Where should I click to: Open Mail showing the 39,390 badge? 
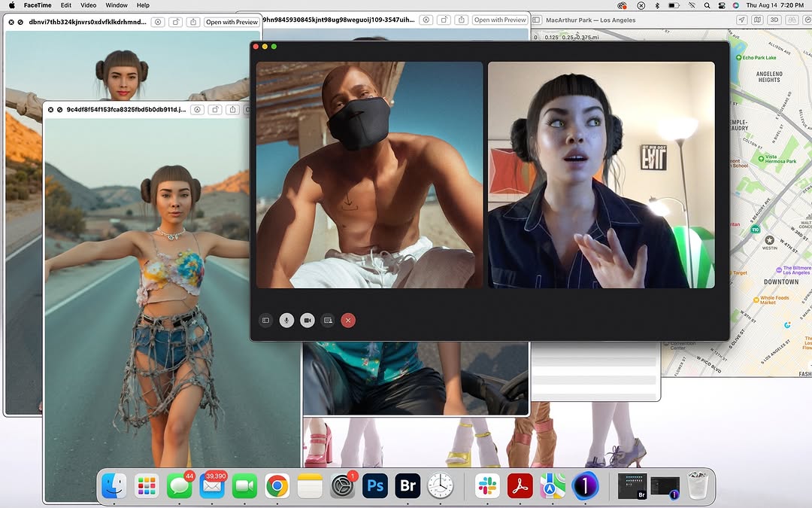point(211,485)
